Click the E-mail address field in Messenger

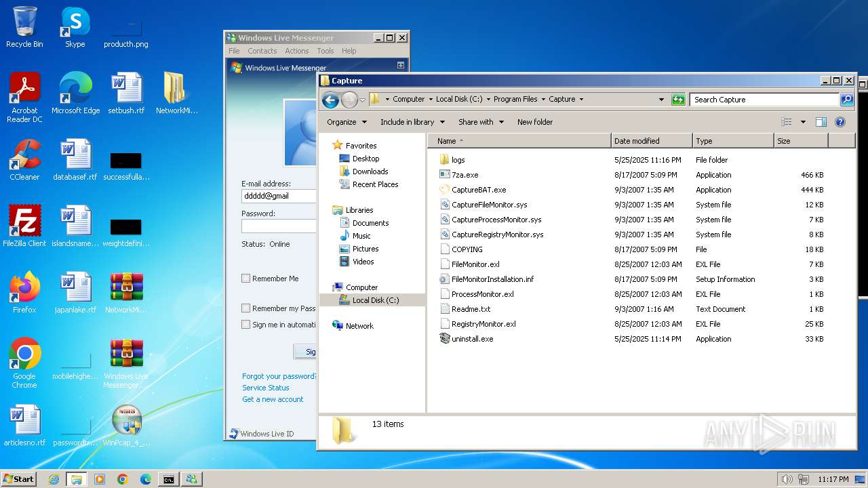[279, 196]
